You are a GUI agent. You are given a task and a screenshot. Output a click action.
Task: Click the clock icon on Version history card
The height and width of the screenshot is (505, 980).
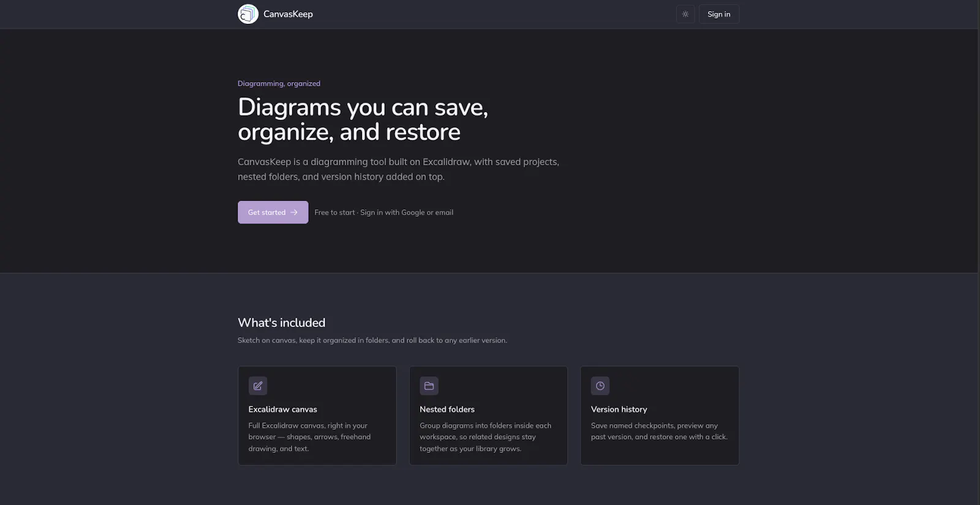pyautogui.click(x=600, y=386)
